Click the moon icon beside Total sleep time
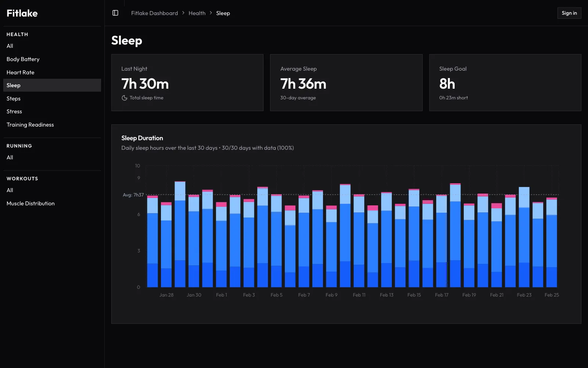 [125, 98]
